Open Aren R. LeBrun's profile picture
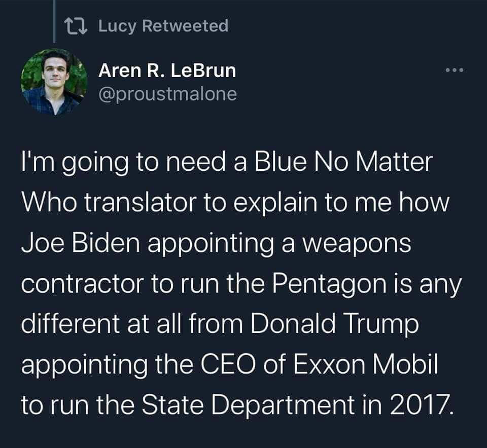Viewport: 487px width, 448px height. pos(54,82)
